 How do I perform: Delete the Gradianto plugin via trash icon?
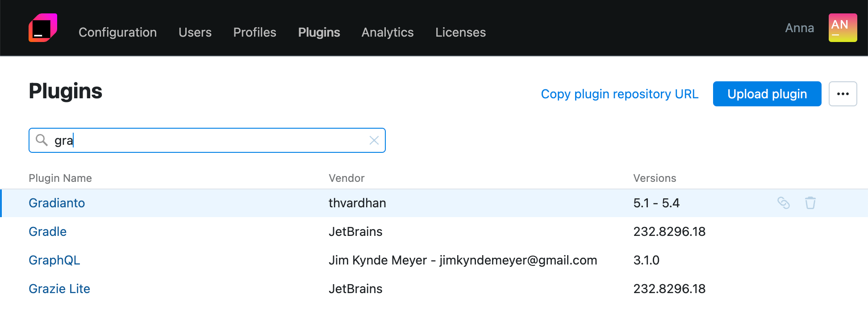(x=810, y=203)
